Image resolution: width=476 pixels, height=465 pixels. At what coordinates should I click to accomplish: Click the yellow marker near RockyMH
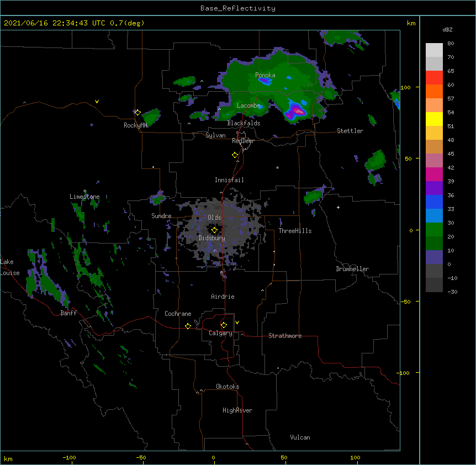tap(137, 112)
